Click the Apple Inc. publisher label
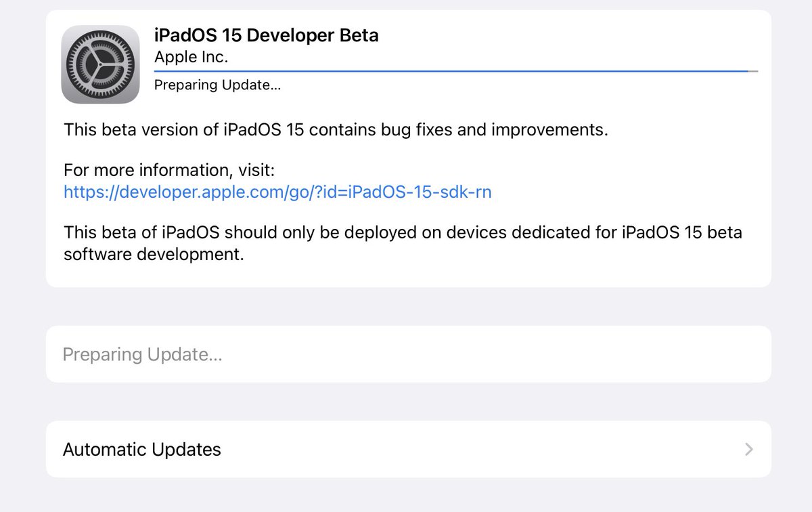This screenshot has height=512, width=812. tap(191, 57)
